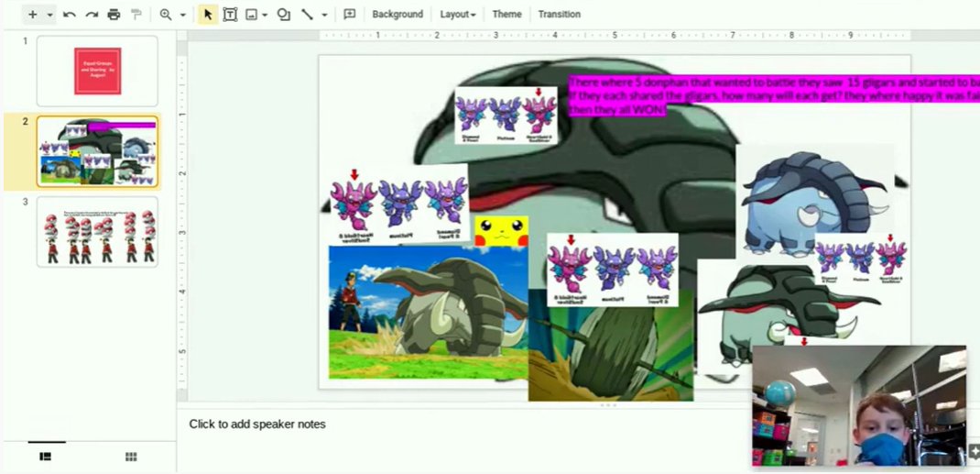Select the magenta highlighted story text box
The height and width of the screenshot is (474, 980).
click(774, 95)
